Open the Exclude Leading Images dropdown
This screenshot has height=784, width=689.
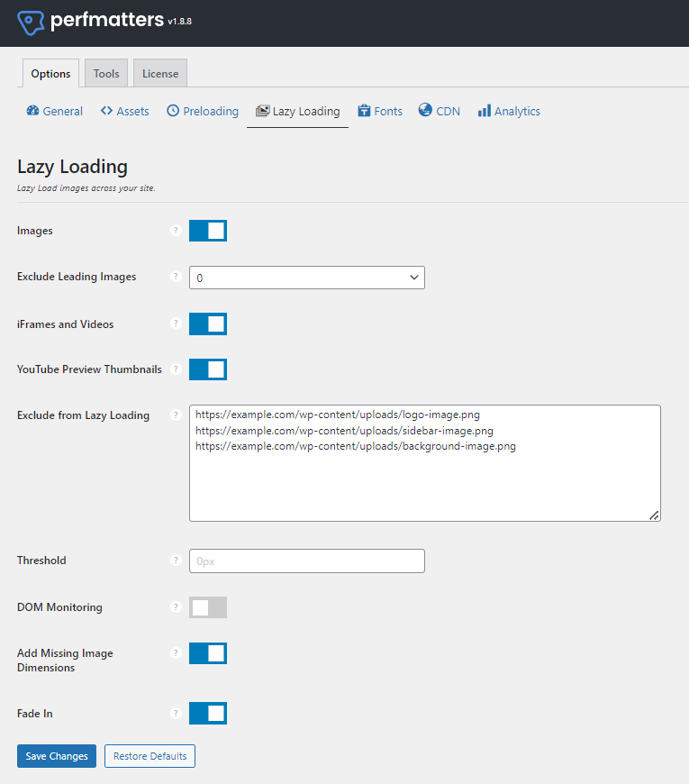(x=307, y=278)
